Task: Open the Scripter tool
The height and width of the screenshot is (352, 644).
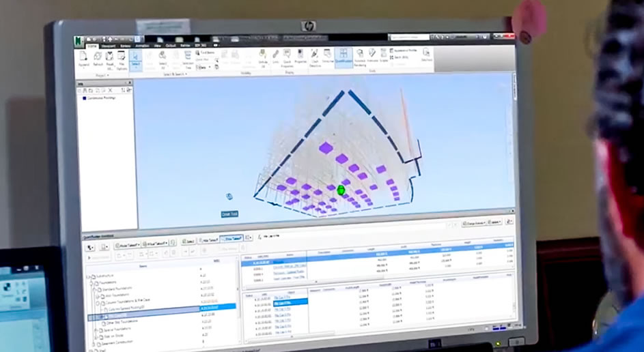Action: (x=383, y=55)
